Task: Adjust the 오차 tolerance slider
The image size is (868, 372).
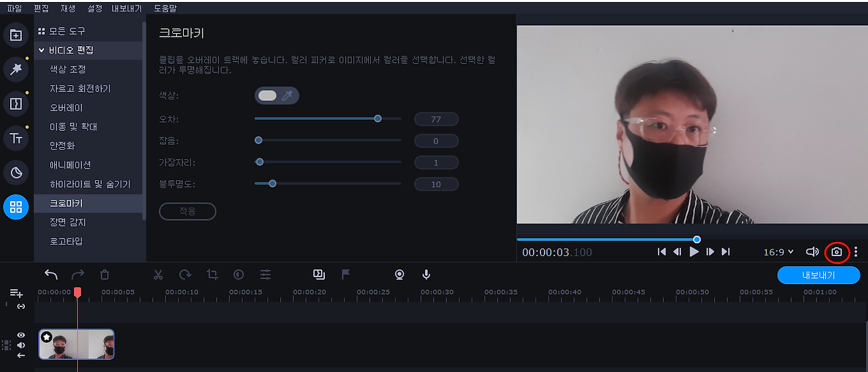Action: click(328, 119)
